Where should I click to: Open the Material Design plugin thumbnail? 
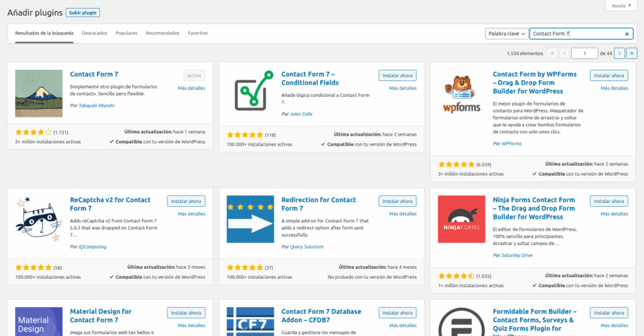coord(38,322)
